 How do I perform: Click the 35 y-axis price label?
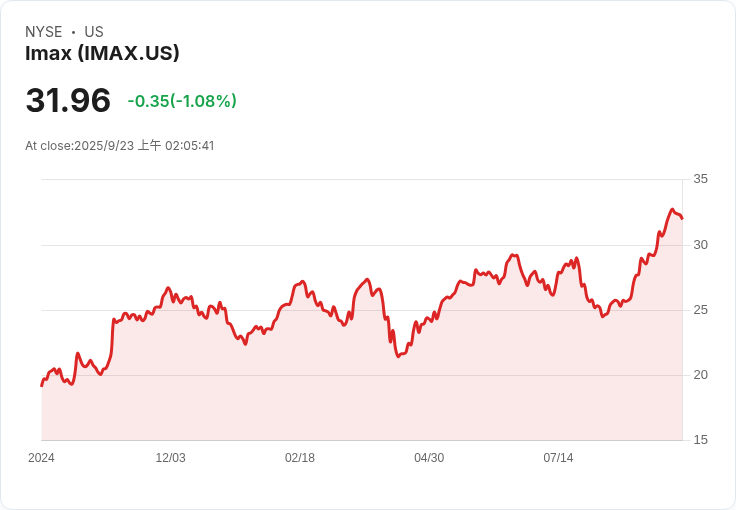701,179
